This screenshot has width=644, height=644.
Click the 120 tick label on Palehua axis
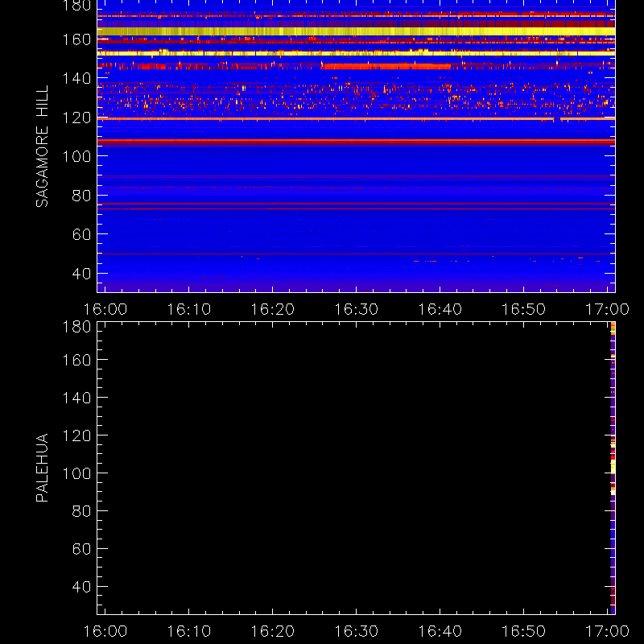click(76, 436)
